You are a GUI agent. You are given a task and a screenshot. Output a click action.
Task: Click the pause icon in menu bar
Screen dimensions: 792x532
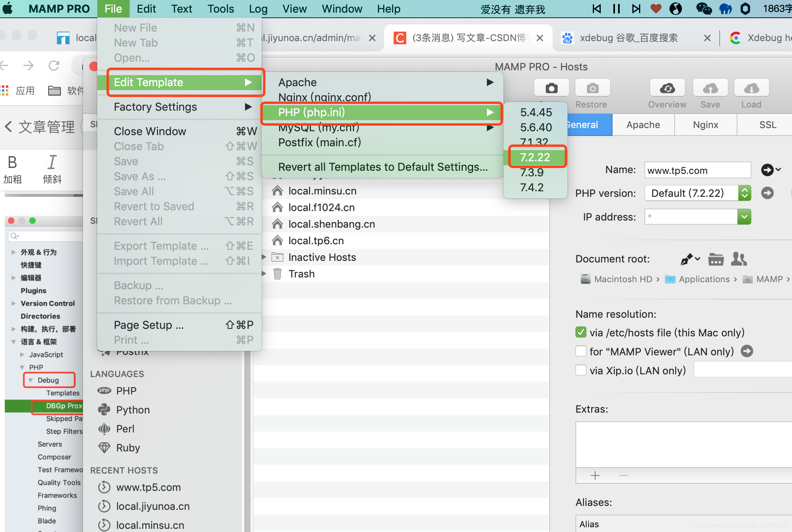(617, 9)
